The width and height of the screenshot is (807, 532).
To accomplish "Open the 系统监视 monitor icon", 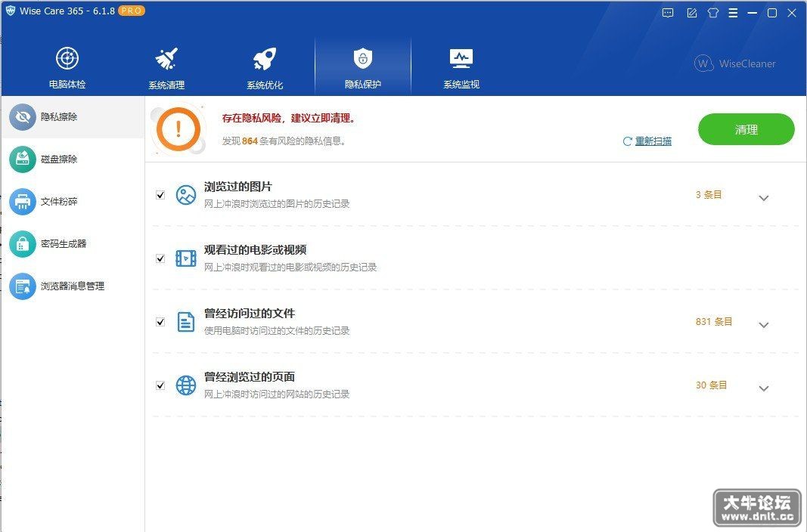I will point(461,59).
